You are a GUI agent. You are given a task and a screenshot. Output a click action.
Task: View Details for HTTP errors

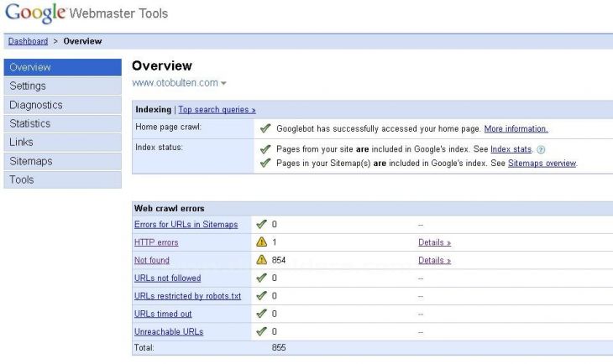tap(434, 242)
